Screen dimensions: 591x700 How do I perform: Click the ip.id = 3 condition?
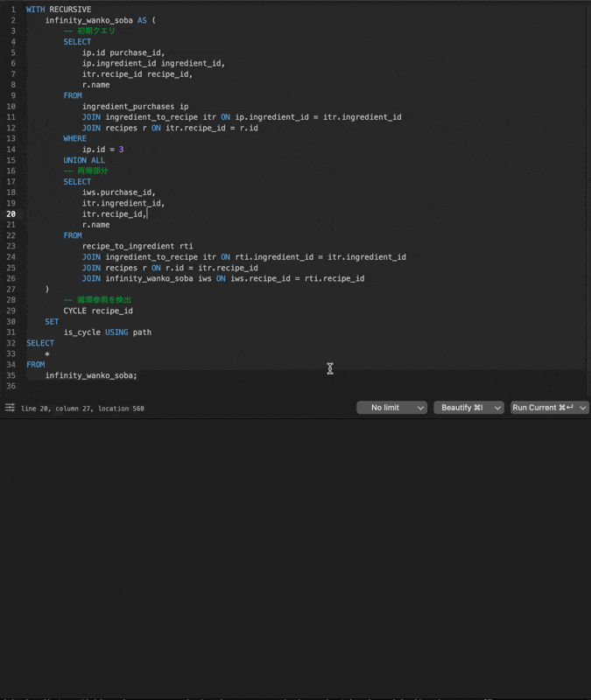tap(102, 150)
